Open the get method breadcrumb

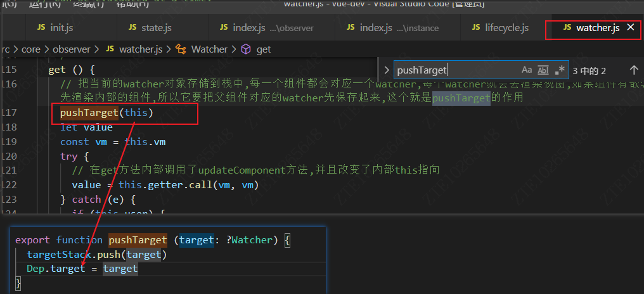[263, 49]
